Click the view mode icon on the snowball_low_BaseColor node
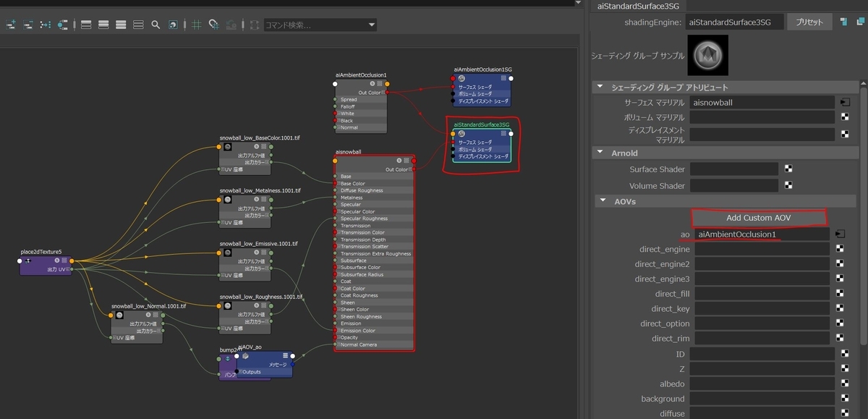Screen dimensions: 868x419 click(x=264, y=146)
